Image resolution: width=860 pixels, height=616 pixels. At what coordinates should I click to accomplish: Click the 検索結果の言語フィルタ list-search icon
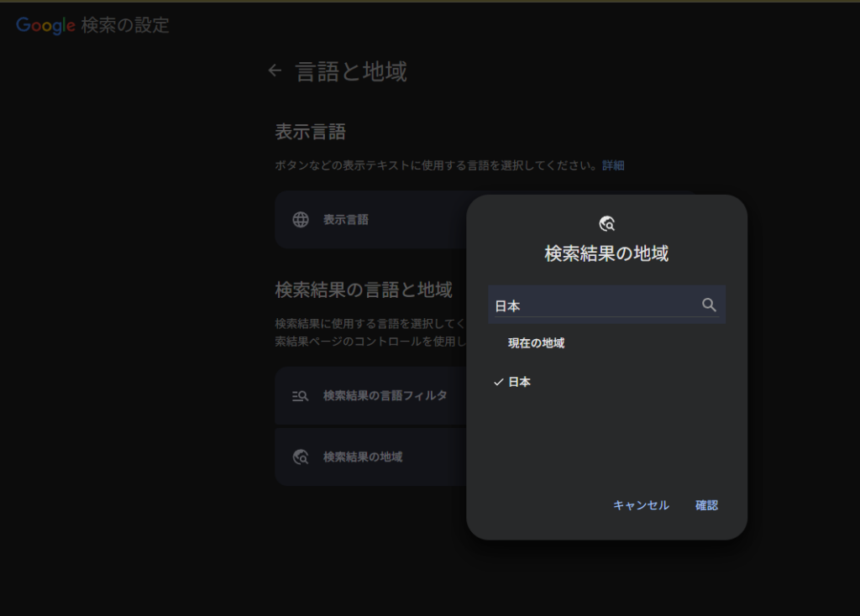(301, 396)
